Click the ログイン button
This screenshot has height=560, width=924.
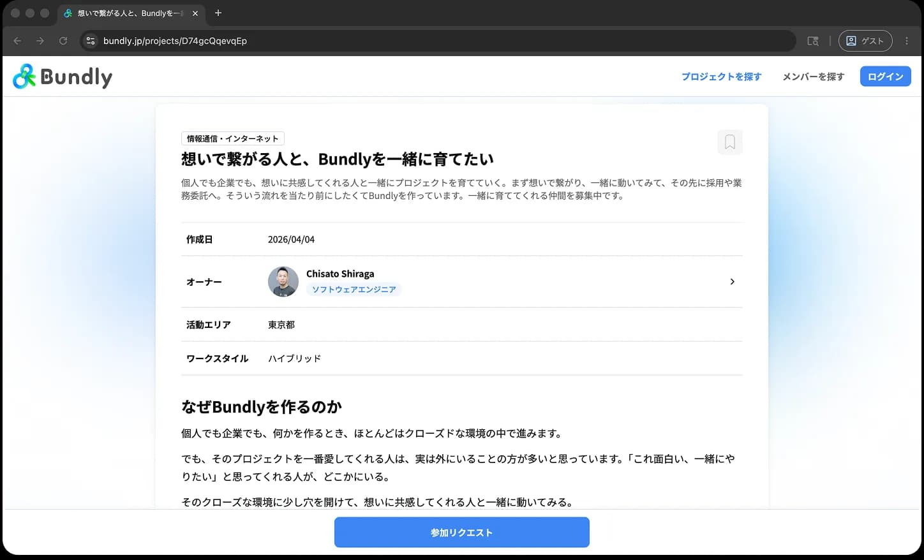886,77
